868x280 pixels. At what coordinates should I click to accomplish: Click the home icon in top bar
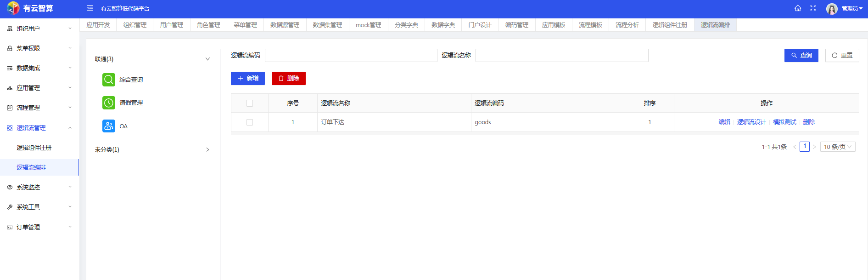[x=798, y=8]
